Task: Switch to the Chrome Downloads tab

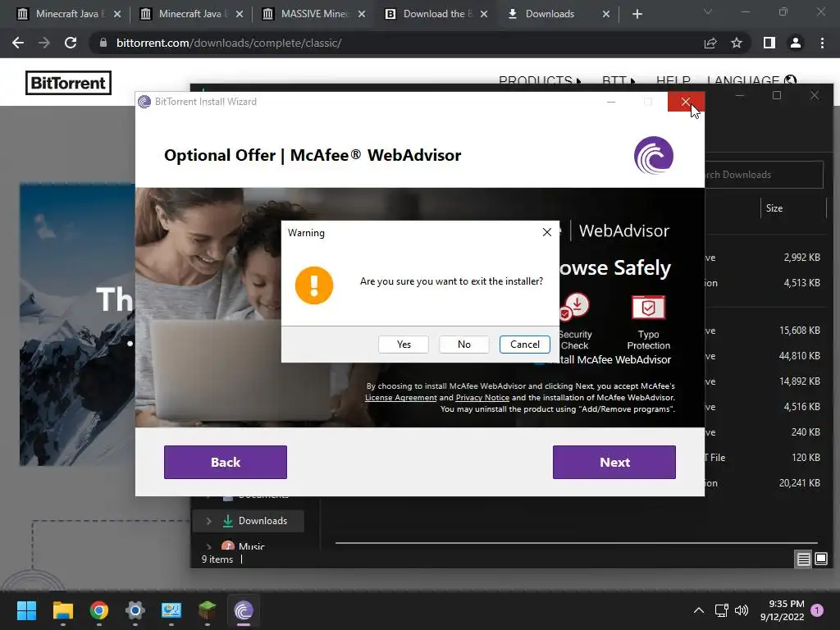Action: coord(557,14)
